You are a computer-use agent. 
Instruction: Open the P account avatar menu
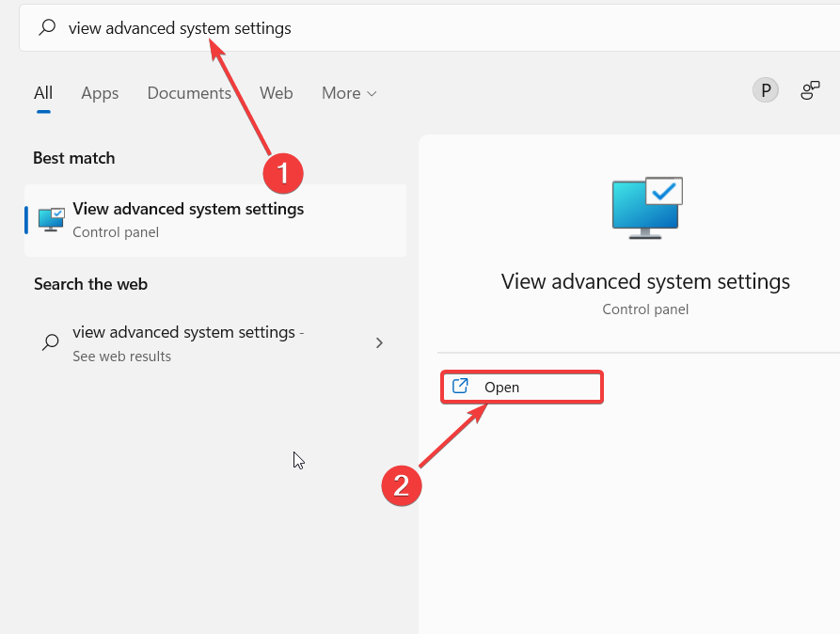click(766, 89)
